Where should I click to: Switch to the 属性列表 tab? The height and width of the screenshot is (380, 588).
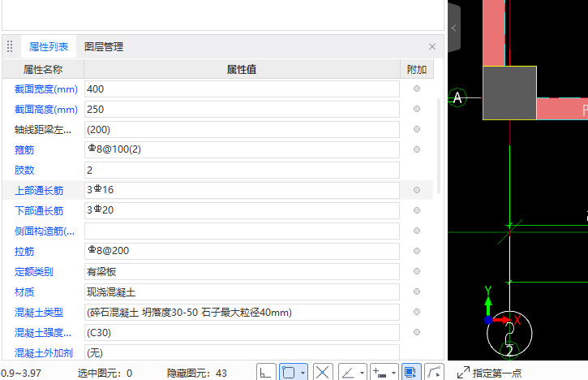click(49, 46)
